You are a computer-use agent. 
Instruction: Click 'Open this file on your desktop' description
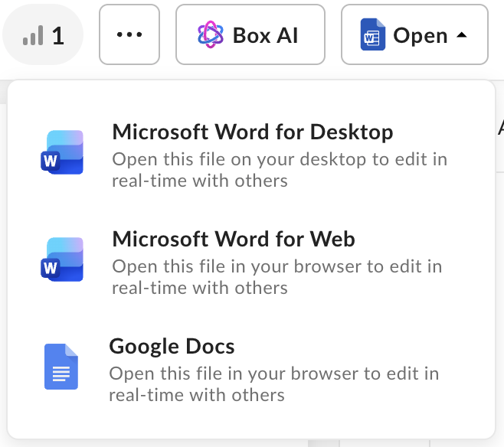(x=280, y=170)
